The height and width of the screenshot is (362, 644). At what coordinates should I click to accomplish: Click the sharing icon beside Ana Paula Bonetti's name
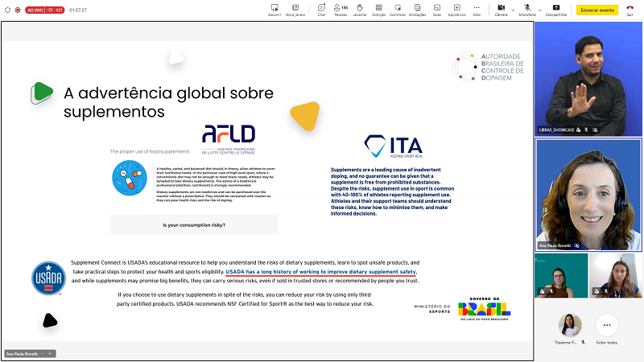pyautogui.click(x=576, y=245)
